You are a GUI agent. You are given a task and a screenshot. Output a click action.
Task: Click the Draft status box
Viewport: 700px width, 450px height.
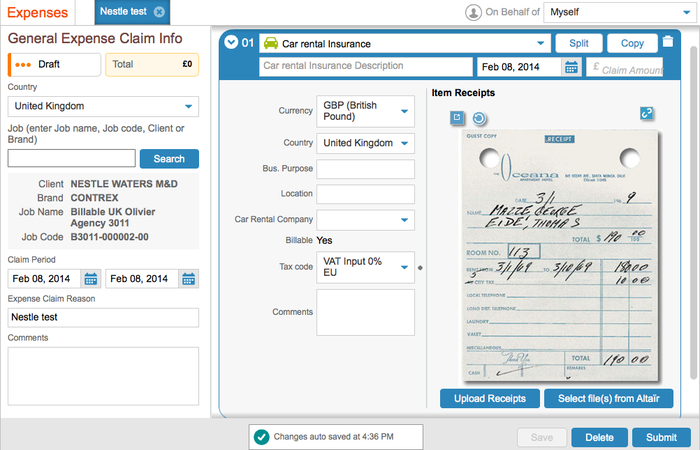click(x=54, y=65)
